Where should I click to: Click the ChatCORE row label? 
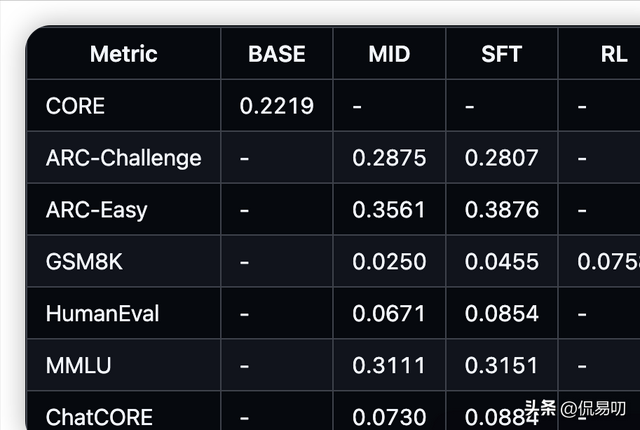[99, 417]
